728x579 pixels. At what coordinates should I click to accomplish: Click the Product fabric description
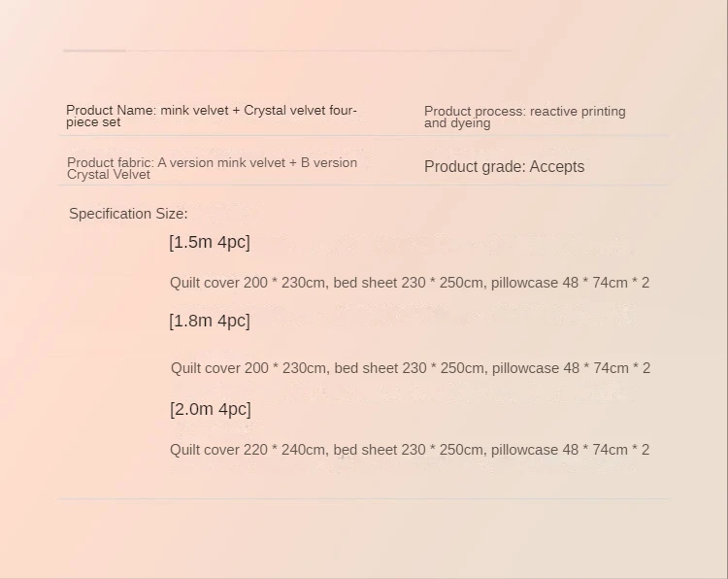tap(212, 168)
